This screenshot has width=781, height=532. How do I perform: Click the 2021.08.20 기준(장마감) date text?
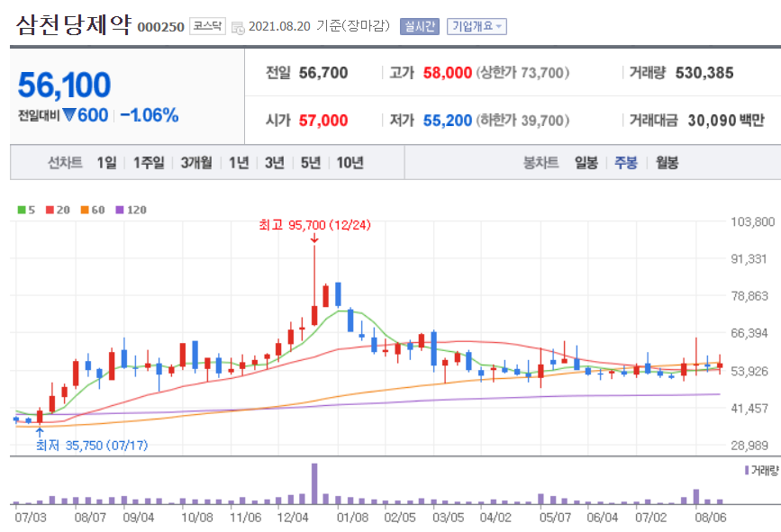pos(319,26)
